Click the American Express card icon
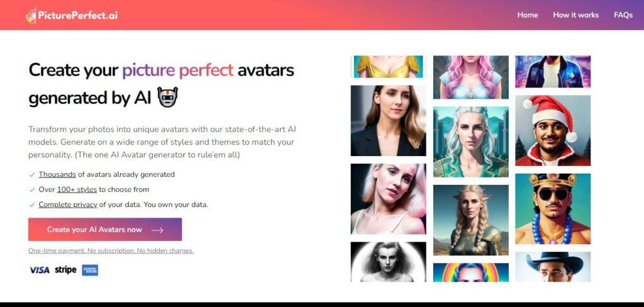This screenshot has width=644, height=307. click(90, 270)
